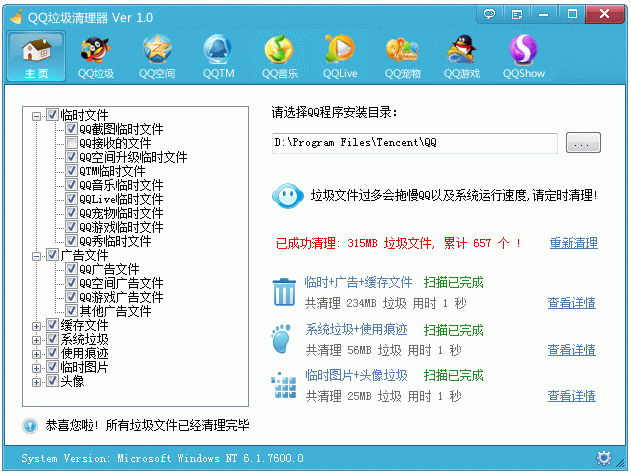Viewport: 631px width, 475px height.
Task: Uncheck QQ游戏临时文件 checkbox
Action: [x=71, y=227]
